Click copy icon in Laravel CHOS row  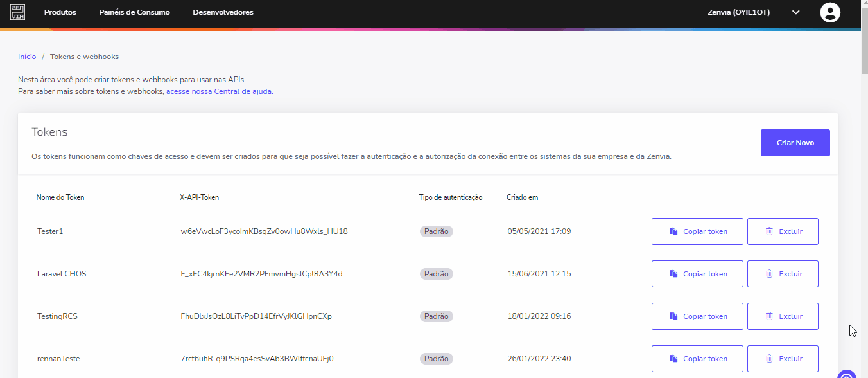tap(673, 274)
